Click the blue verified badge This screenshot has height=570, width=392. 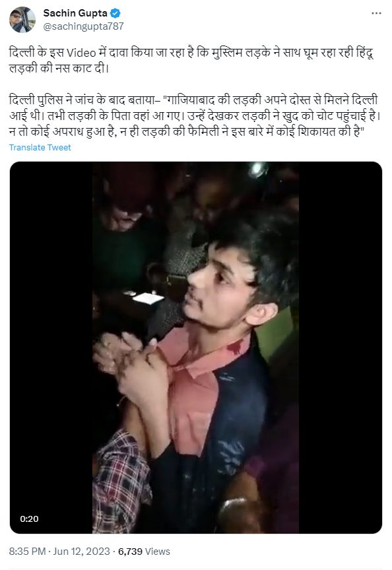115,13
